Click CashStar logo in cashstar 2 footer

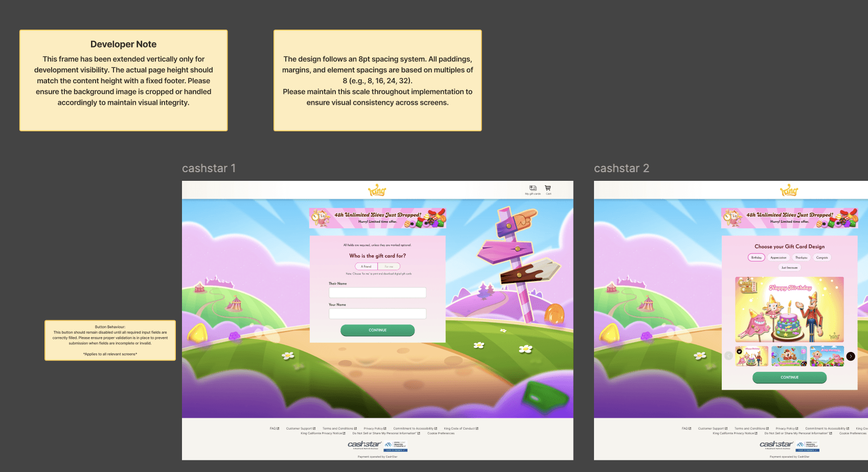[776, 444]
